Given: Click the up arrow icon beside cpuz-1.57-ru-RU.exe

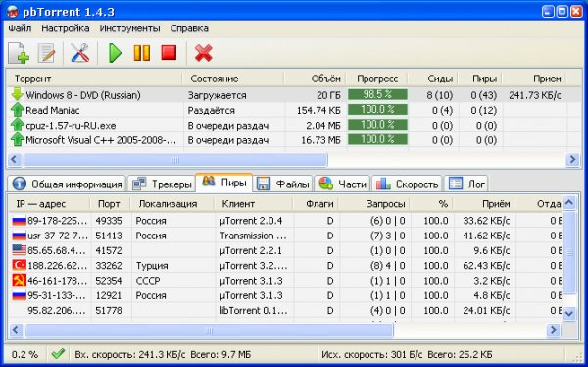Looking at the screenshot, I should pos(18,125).
